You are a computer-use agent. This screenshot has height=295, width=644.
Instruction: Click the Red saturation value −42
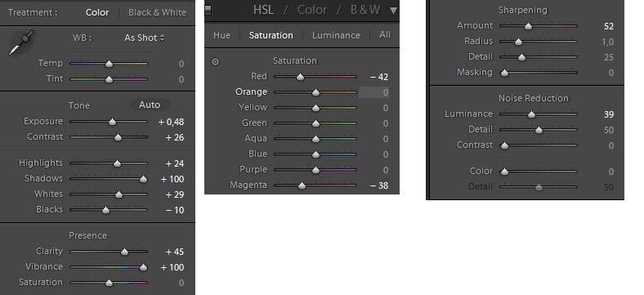(379, 77)
